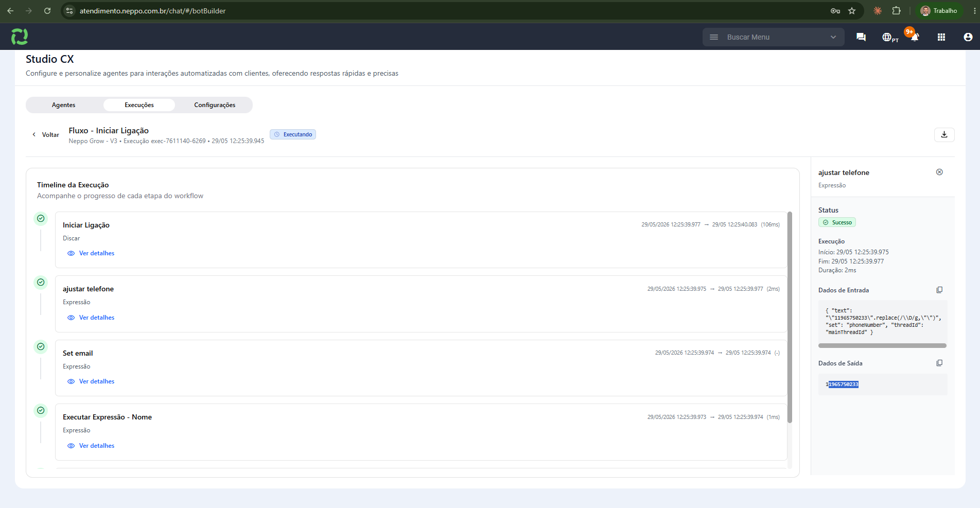
Task: Reload the browser page
Action: [x=47, y=11]
